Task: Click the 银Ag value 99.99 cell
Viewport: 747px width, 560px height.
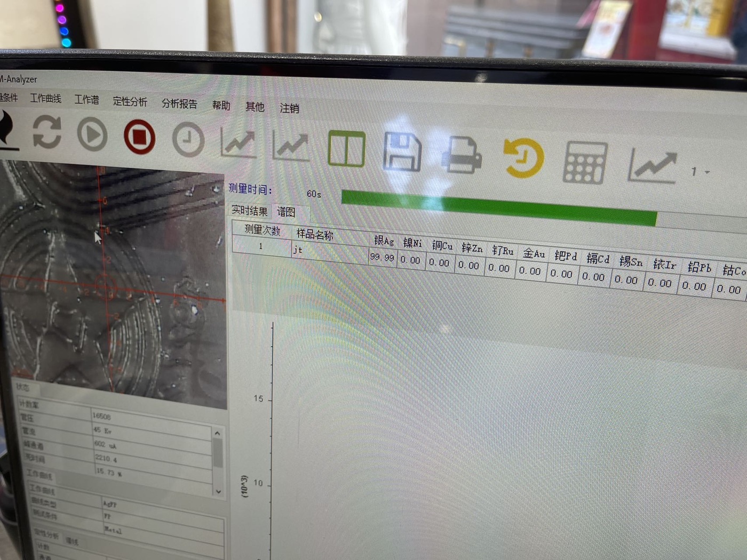Action: pos(382,258)
